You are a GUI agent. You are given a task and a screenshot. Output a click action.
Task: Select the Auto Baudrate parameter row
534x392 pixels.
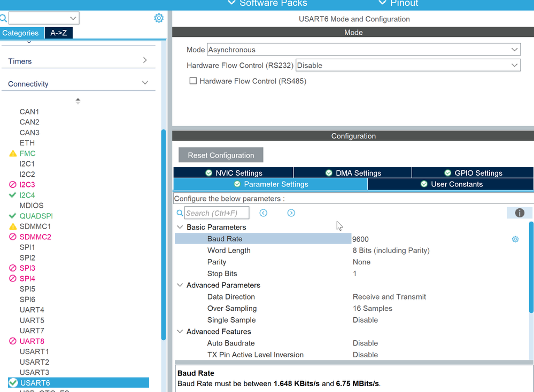click(352, 343)
